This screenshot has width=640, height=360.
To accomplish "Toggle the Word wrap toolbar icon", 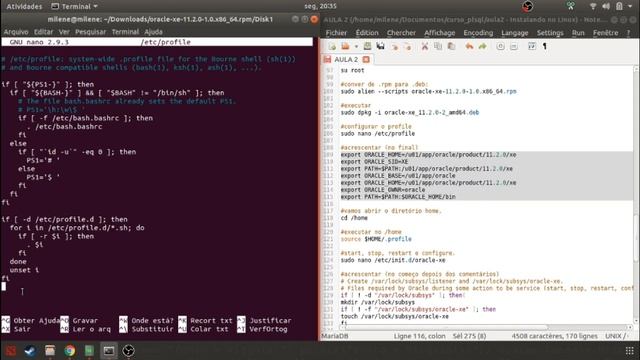I will click(x=531, y=46).
